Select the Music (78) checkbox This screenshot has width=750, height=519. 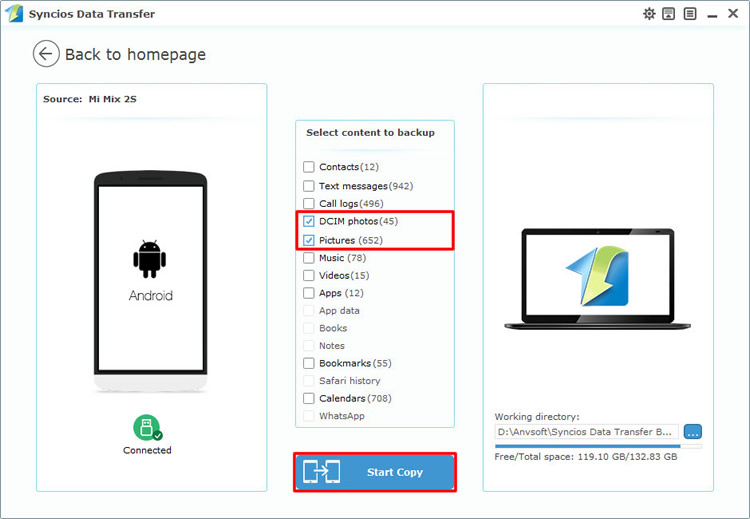(309, 258)
